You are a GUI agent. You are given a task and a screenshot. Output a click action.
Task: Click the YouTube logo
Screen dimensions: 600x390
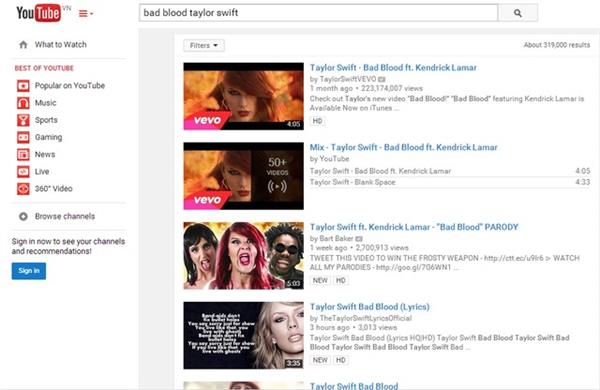click(39, 13)
